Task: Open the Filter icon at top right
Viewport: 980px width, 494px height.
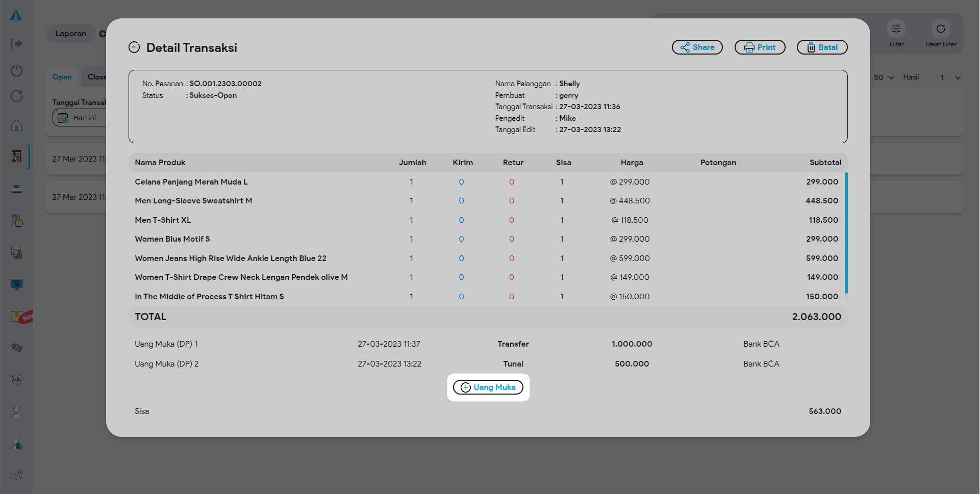Action: pyautogui.click(x=896, y=30)
